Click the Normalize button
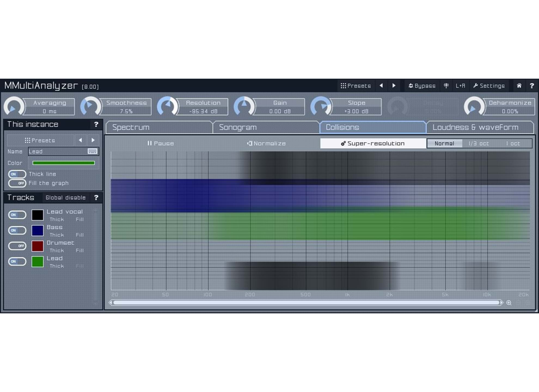Viewport: 539px width, 392px height. tap(266, 143)
